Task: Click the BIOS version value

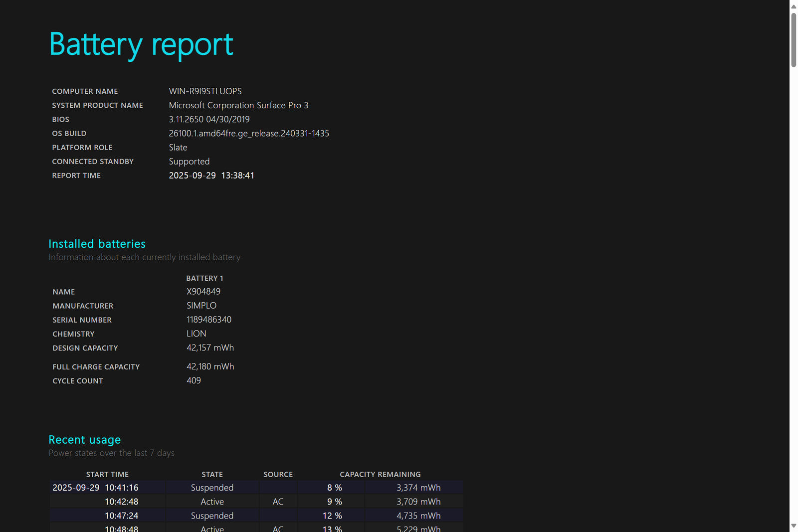Action: coord(209,119)
